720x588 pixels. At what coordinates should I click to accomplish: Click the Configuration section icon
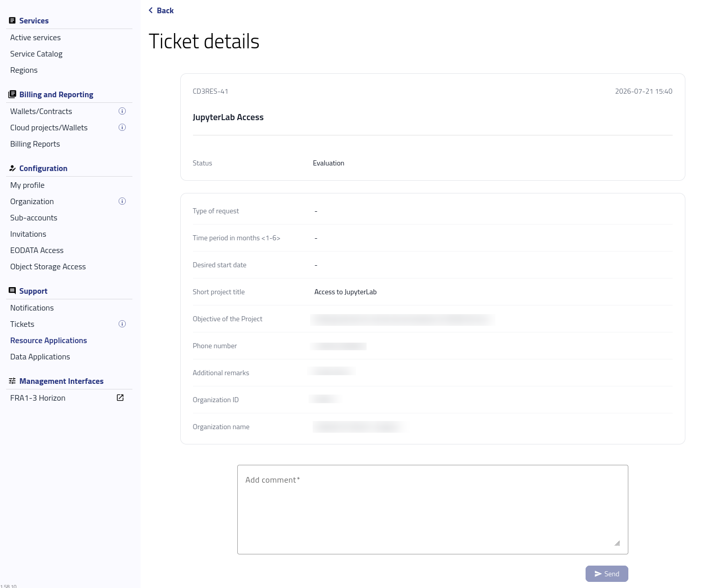pyautogui.click(x=12, y=169)
